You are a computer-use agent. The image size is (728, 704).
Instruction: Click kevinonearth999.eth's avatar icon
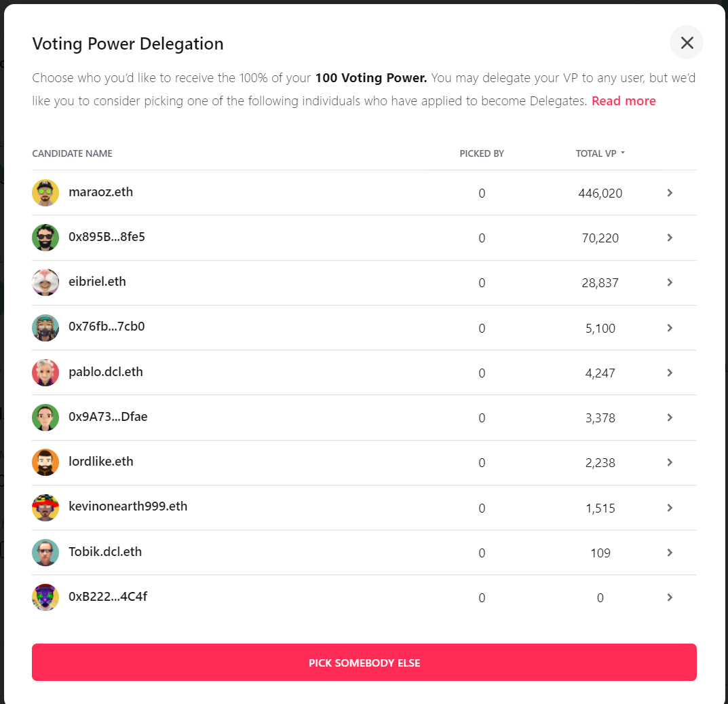(x=45, y=507)
